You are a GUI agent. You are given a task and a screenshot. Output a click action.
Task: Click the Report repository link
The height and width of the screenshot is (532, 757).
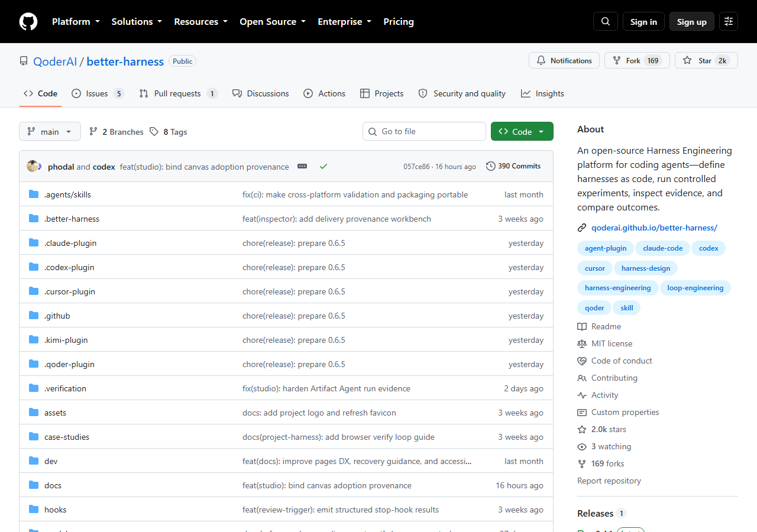click(609, 481)
